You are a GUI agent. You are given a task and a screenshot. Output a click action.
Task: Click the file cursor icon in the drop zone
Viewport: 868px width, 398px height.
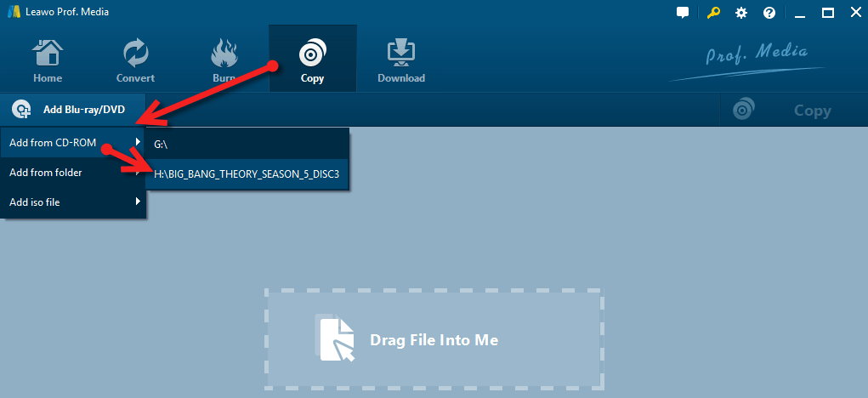(x=336, y=338)
